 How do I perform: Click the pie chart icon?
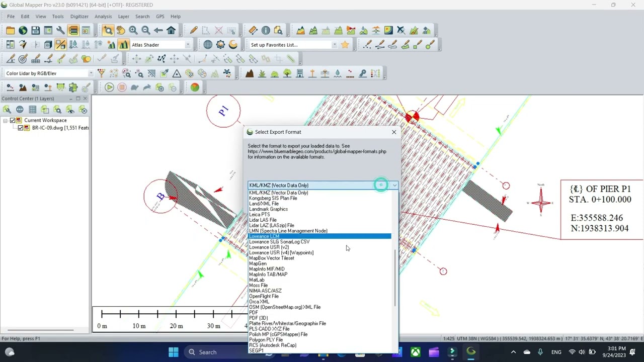click(195, 87)
